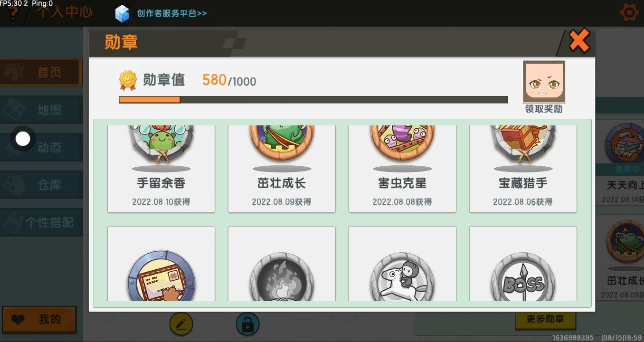Close the 勋章 dialog with orange X
This screenshot has width=644, height=342.
(579, 41)
